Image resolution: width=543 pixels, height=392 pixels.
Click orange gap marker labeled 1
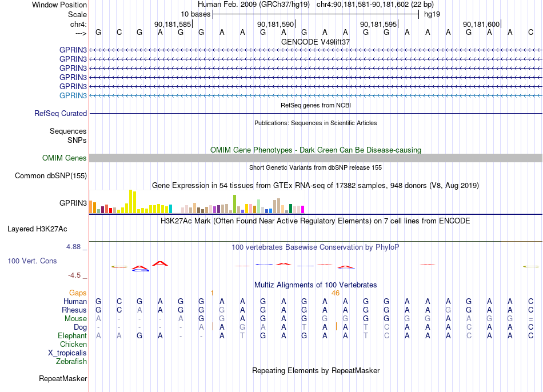click(x=212, y=293)
